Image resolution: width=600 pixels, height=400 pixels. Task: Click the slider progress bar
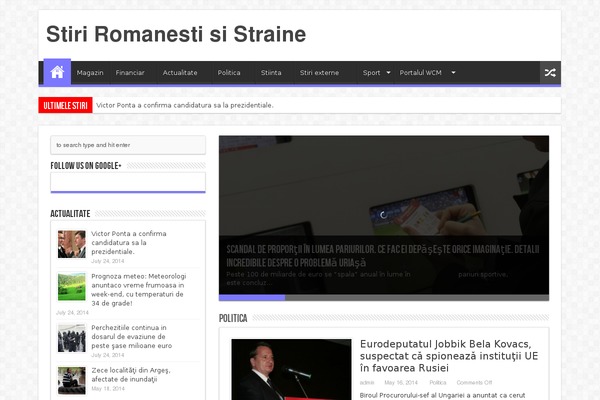click(384, 298)
